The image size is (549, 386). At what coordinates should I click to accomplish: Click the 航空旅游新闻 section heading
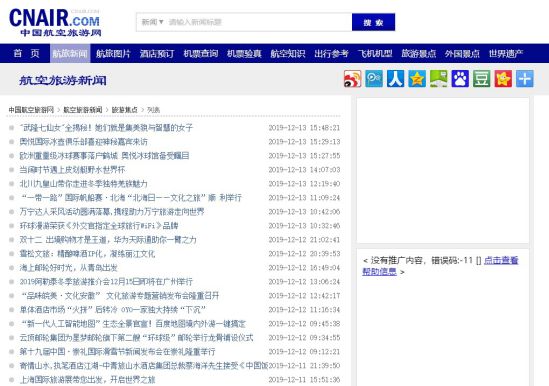[x=63, y=80]
